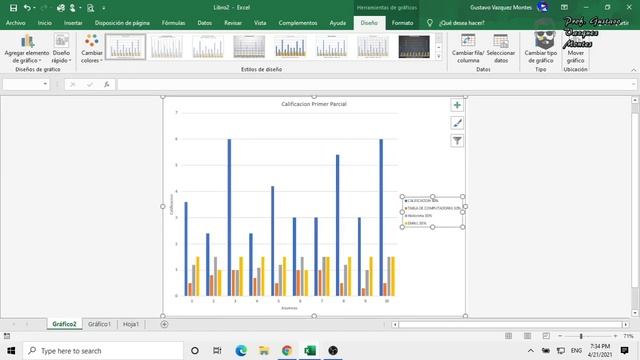Open Cambiar colores palette
The width and height of the screenshot is (640, 360).
pyautogui.click(x=91, y=49)
